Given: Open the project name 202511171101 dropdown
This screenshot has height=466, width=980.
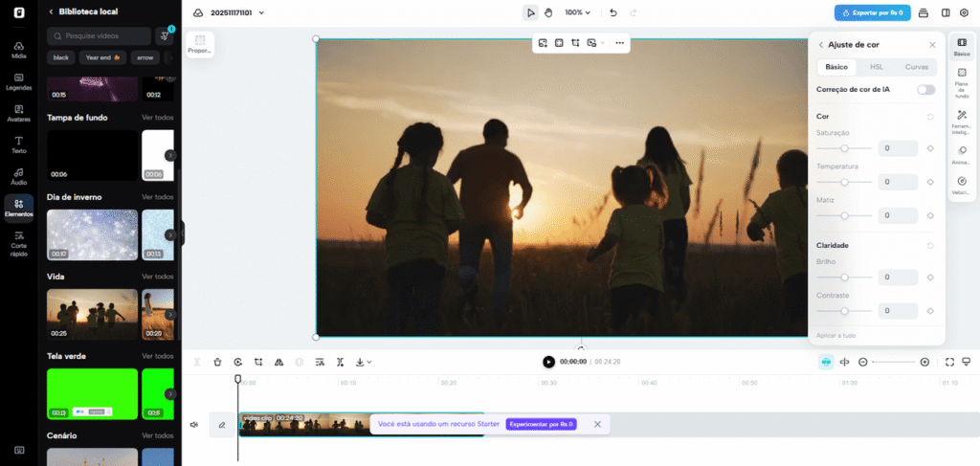Looking at the screenshot, I should pyautogui.click(x=237, y=12).
